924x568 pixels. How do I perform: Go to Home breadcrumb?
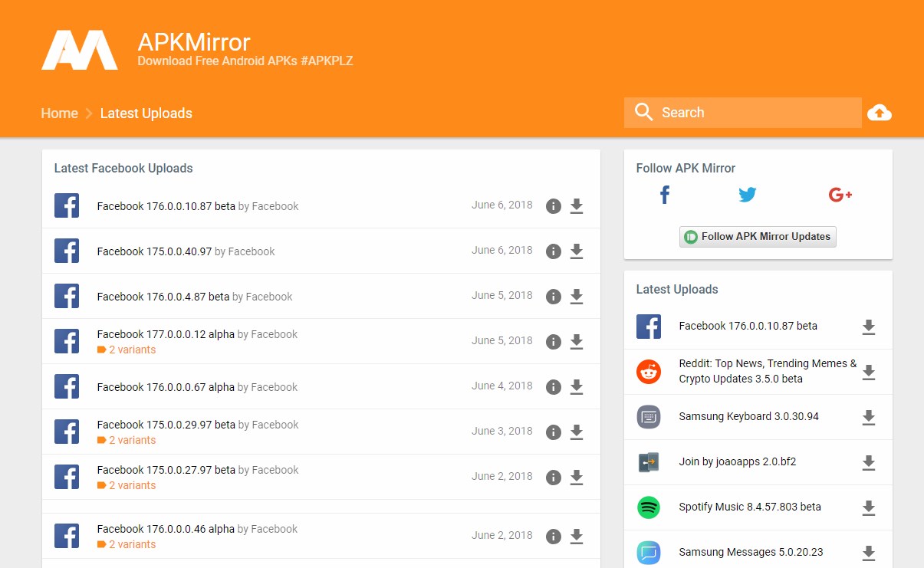(60, 113)
